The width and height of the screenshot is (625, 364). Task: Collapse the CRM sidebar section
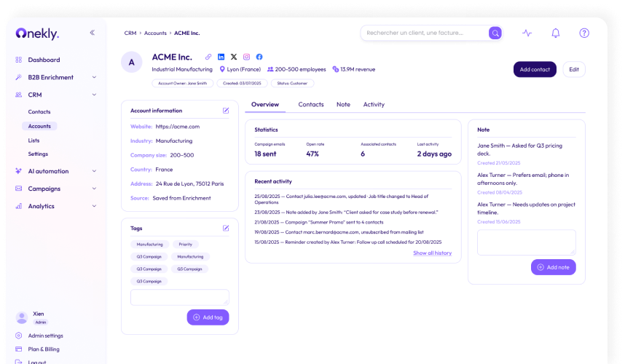pos(94,95)
